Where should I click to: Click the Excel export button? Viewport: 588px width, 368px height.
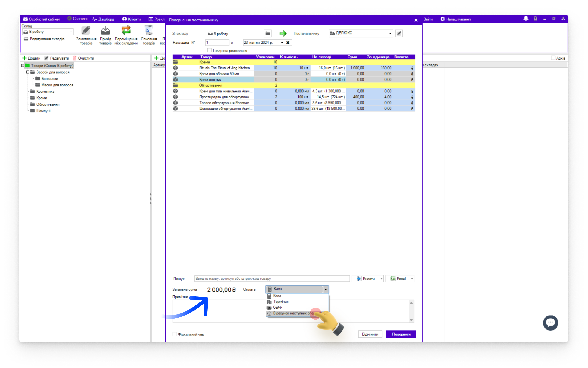(398, 279)
